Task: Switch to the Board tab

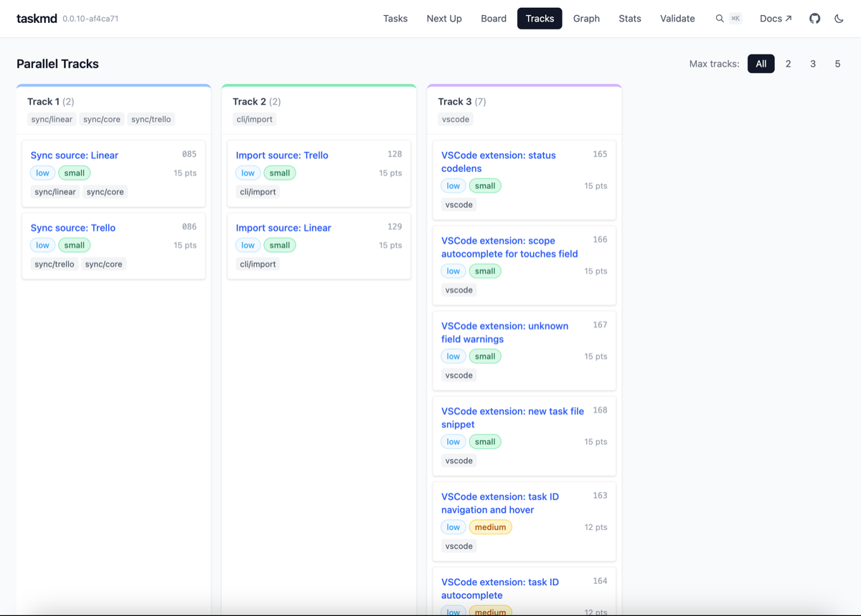Action: click(494, 18)
